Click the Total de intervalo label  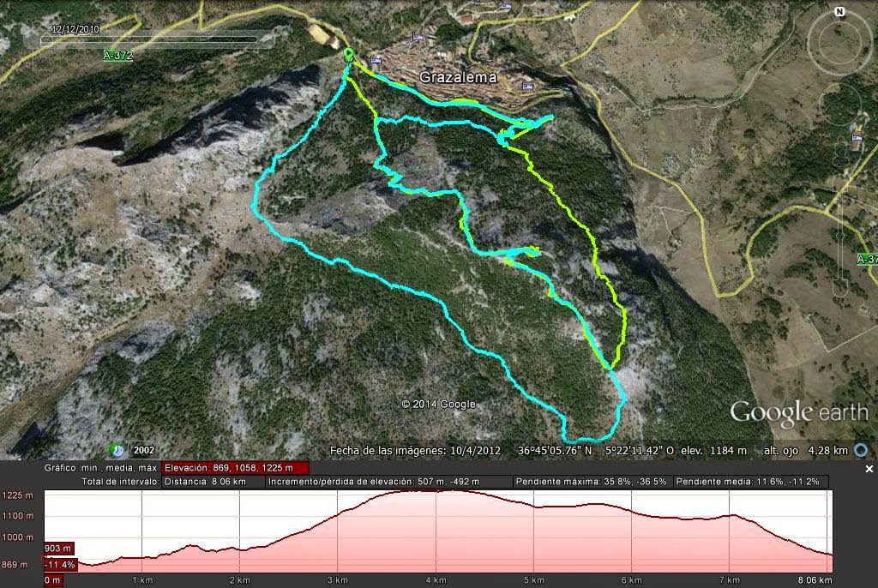click(x=120, y=482)
